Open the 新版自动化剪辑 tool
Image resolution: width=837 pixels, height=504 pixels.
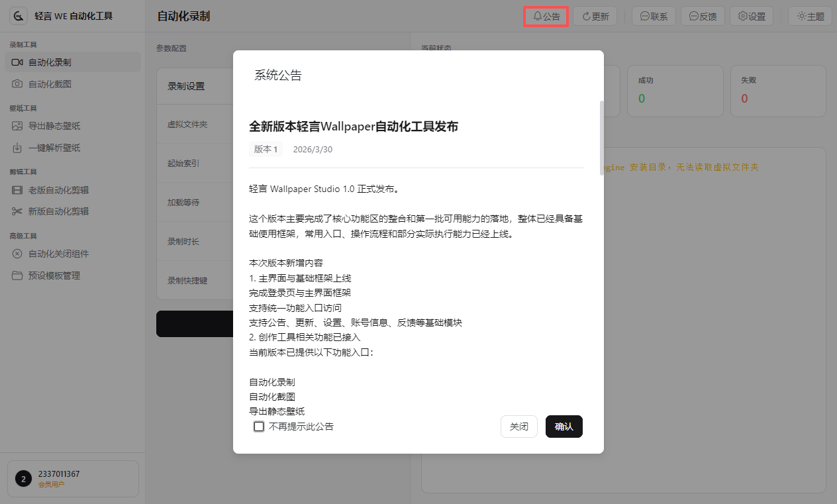click(60, 211)
